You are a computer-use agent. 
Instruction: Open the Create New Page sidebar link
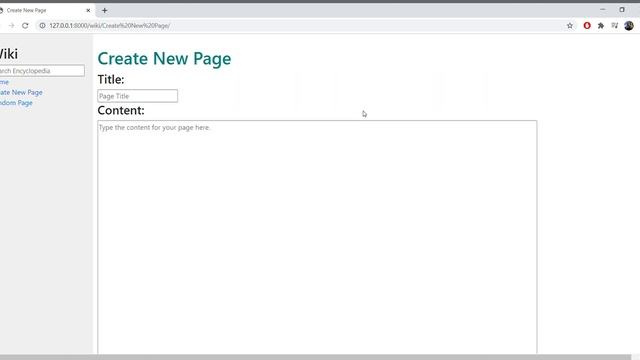(21, 93)
